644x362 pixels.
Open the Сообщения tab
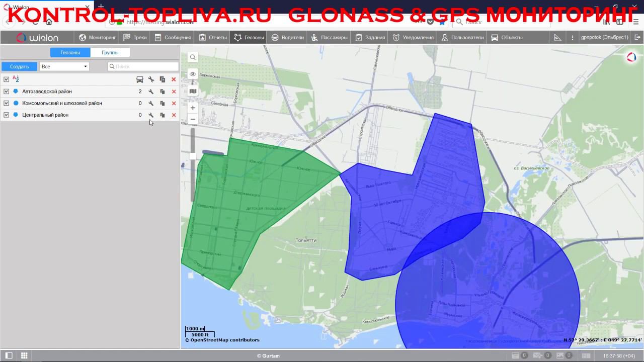click(x=173, y=37)
